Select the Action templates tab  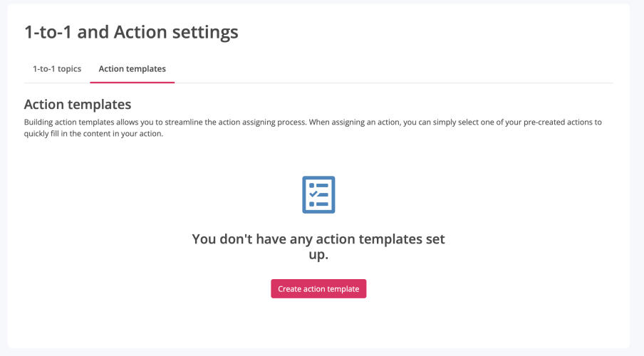point(132,69)
